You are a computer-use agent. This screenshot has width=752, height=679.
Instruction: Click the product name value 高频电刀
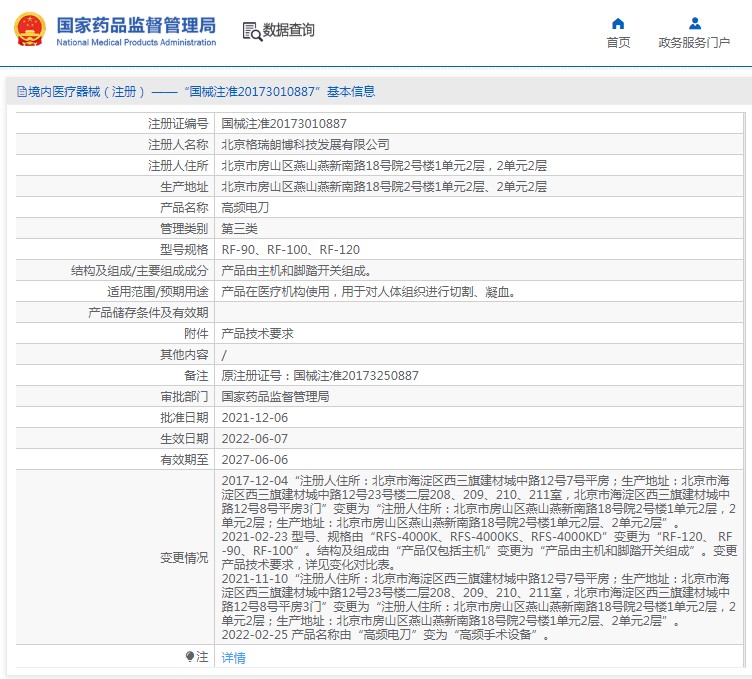pyautogui.click(x=243, y=207)
